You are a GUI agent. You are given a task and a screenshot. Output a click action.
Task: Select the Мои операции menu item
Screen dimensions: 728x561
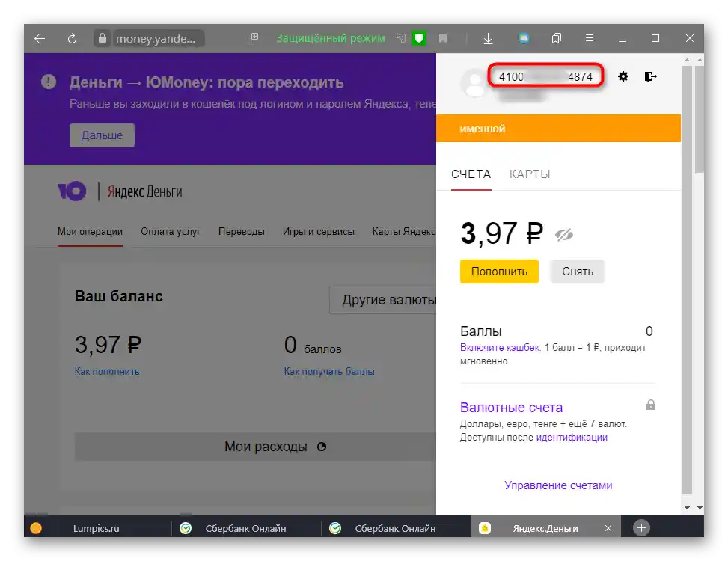(x=90, y=232)
